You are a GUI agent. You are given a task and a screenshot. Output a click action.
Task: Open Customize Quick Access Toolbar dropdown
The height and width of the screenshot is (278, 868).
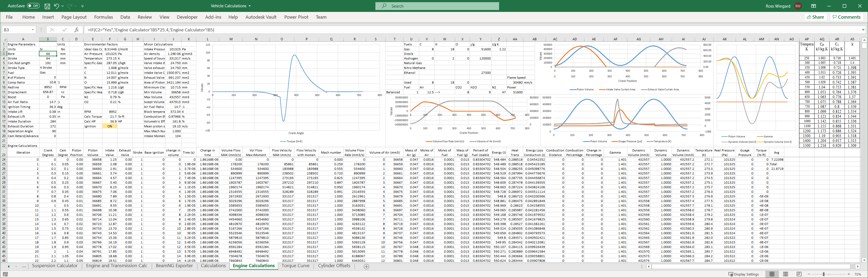83,6
